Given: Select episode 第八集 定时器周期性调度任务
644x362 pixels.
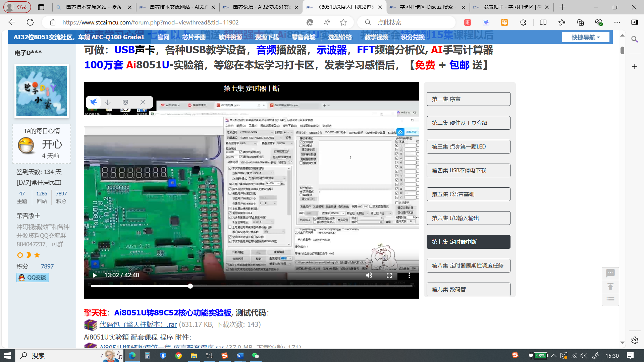Looking at the screenshot, I should tap(468, 265).
